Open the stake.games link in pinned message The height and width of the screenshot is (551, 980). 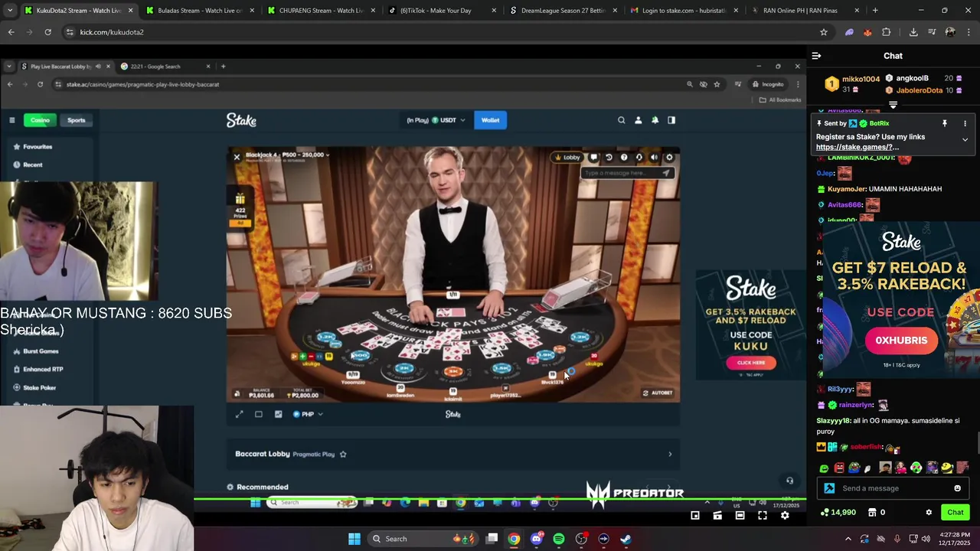point(857,147)
